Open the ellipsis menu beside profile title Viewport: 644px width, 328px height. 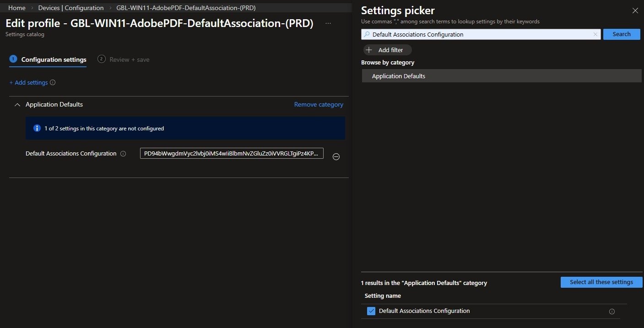point(328,23)
